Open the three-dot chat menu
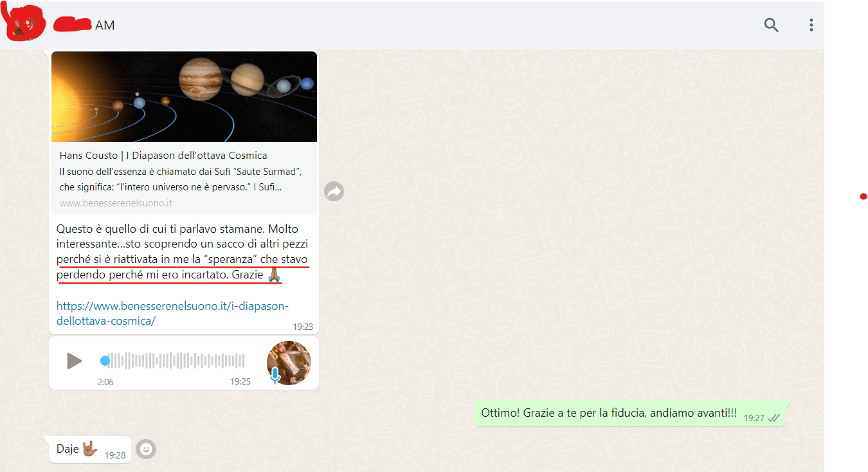 (811, 25)
